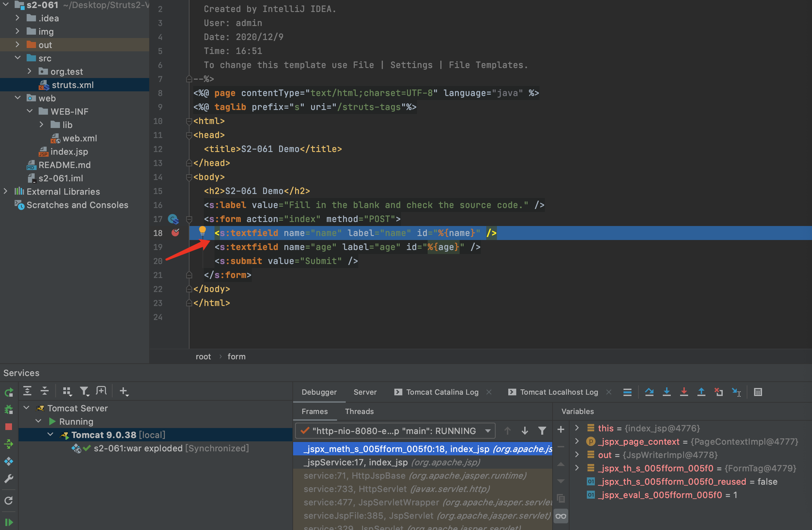This screenshot has width=812, height=530.
Task: Click the red Force Step Into icon
Action: coord(684,392)
